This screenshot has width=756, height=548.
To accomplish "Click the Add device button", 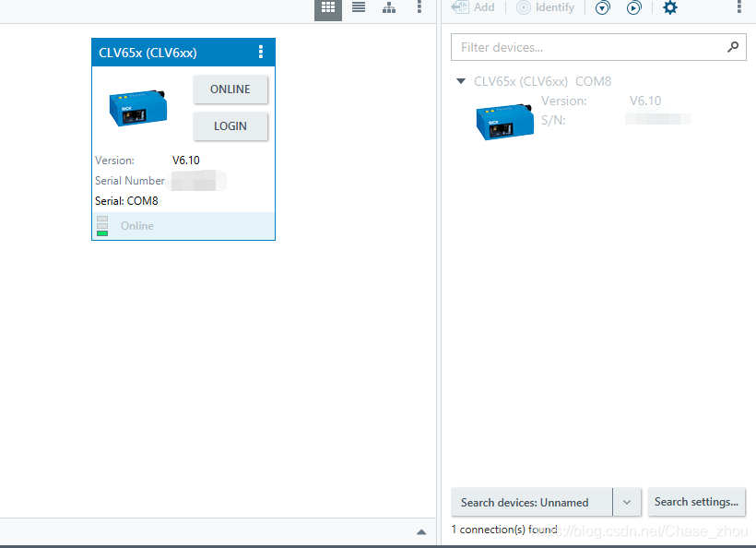I will point(473,7).
